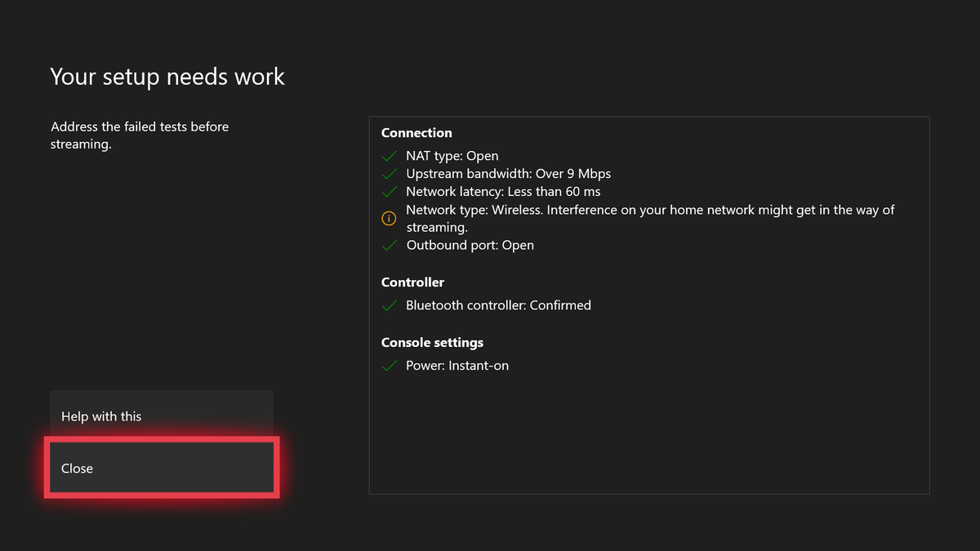Select the wireless interference warning indicator
This screenshot has width=980, height=551.
point(389,218)
